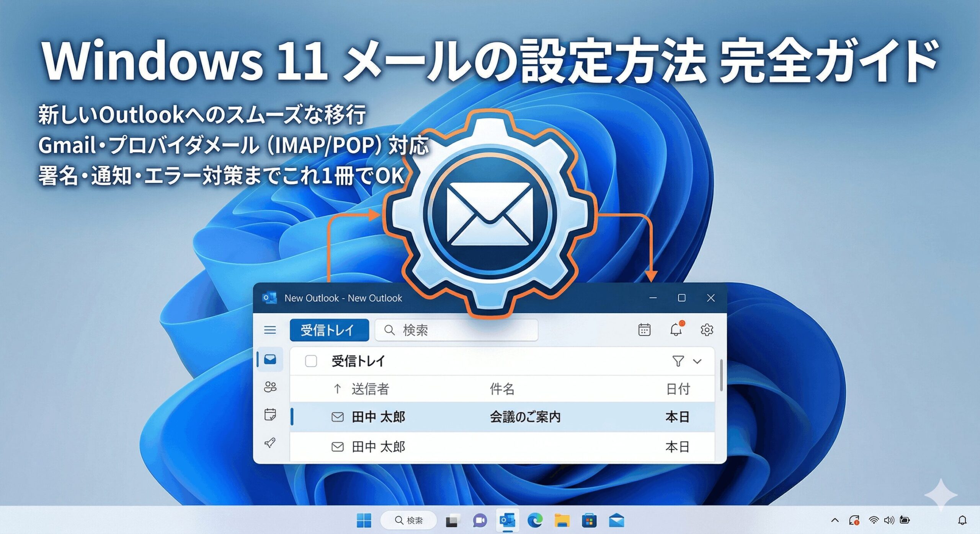Open the Calendar icon in left sidebar
Image resolution: width=980 pixels, height=534 pixels.
[x=270, y=415]
